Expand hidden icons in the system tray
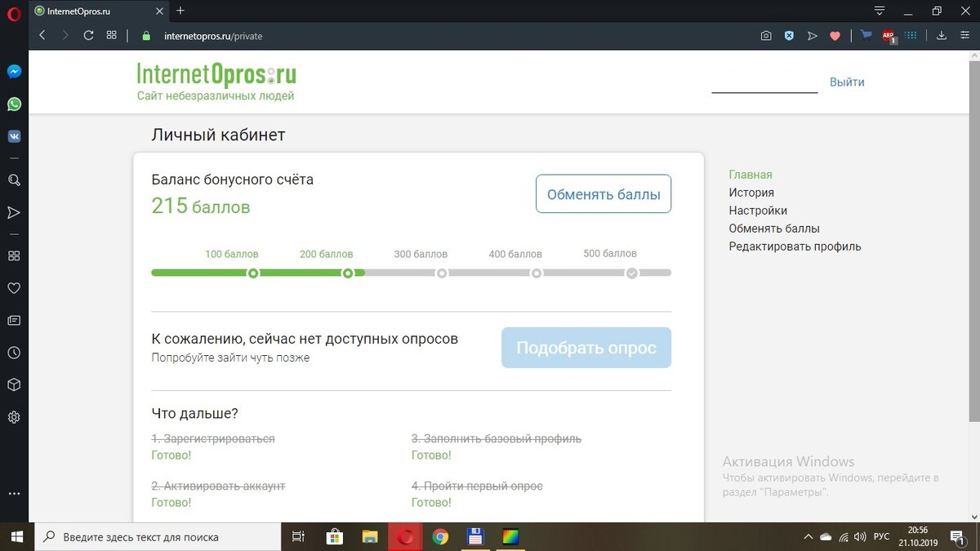 (808, 536)
